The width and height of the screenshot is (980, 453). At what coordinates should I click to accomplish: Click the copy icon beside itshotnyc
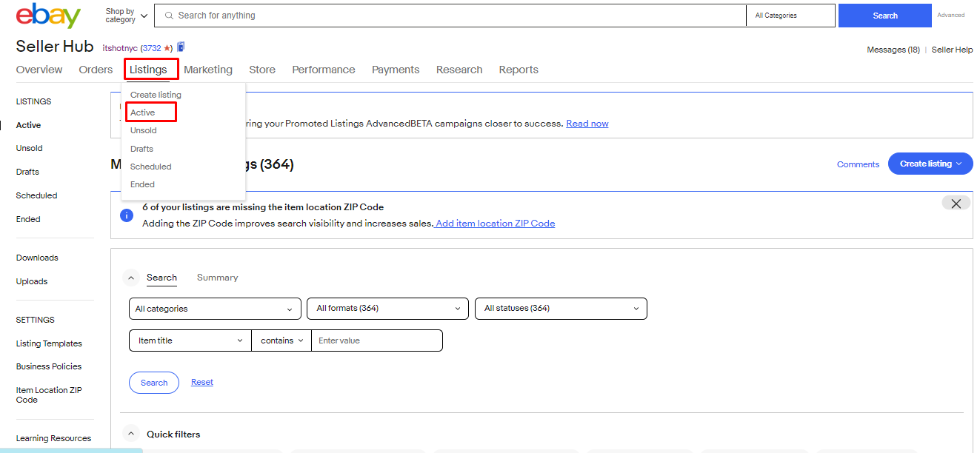tap(181, 47)
